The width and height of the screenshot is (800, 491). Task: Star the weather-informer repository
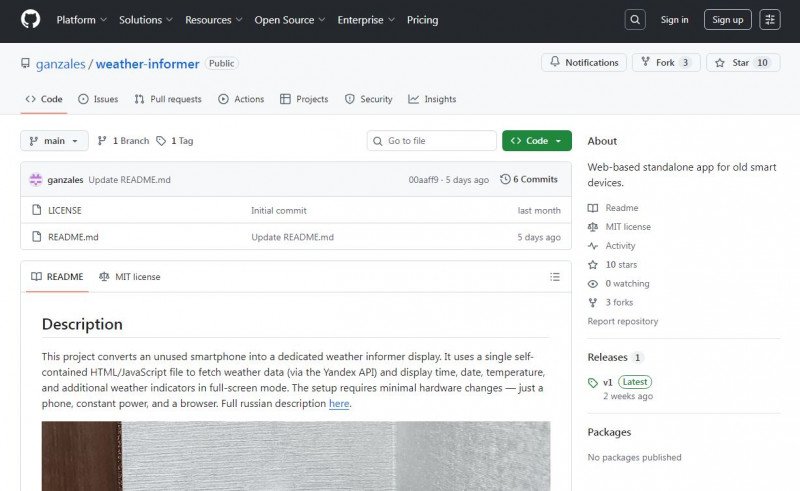coord(742,63)
